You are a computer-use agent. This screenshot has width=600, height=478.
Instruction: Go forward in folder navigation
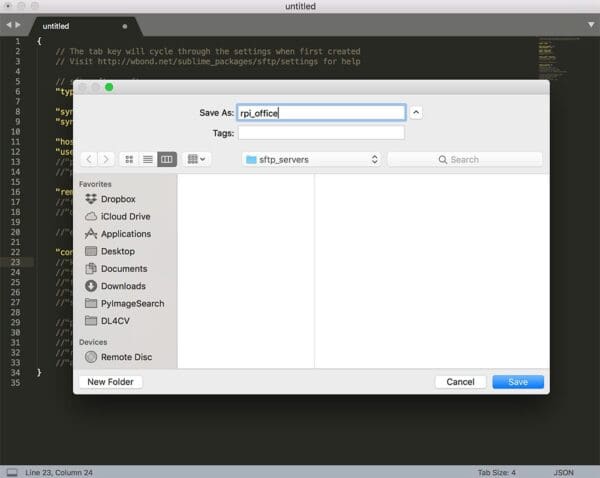(106, 159)
